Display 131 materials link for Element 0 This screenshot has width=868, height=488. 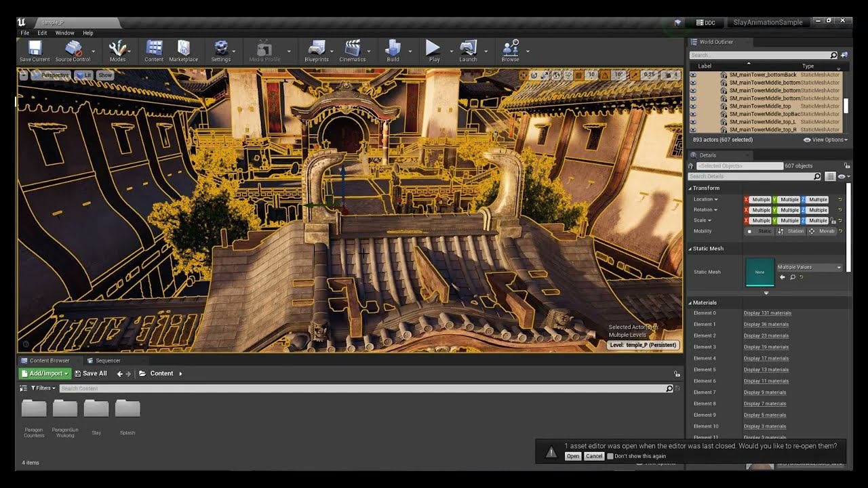(x=767, y=313)
